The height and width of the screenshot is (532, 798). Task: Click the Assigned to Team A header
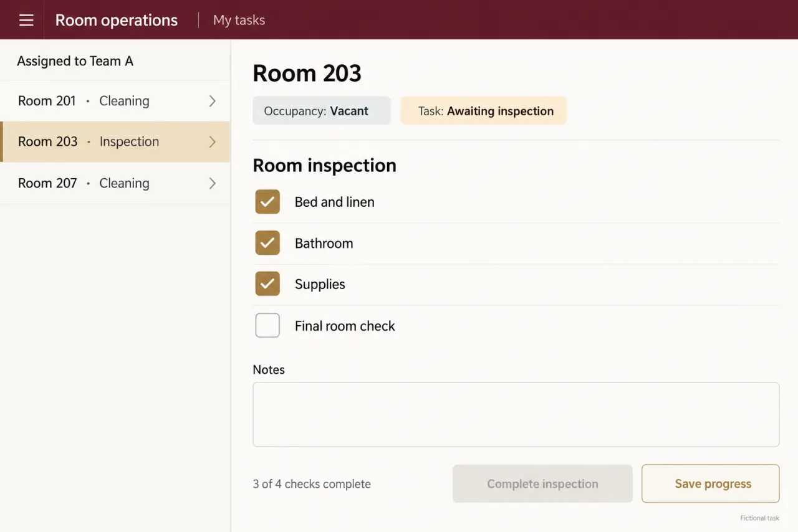point(75,61)
